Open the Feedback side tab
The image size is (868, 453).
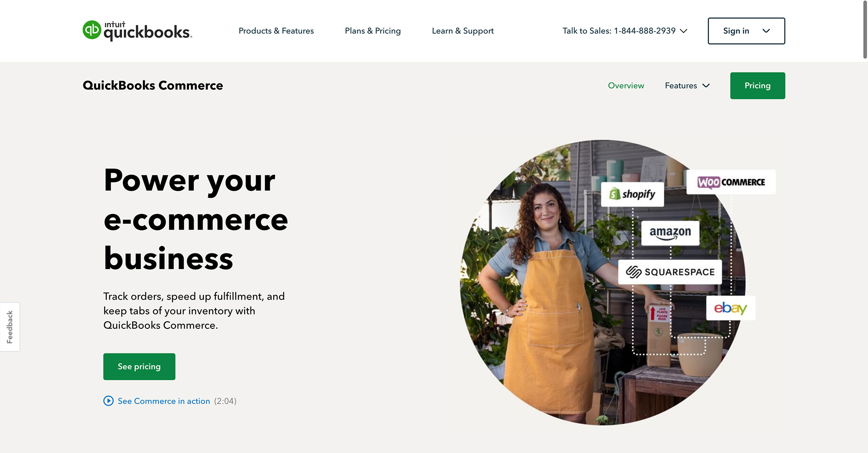point(10,327)
